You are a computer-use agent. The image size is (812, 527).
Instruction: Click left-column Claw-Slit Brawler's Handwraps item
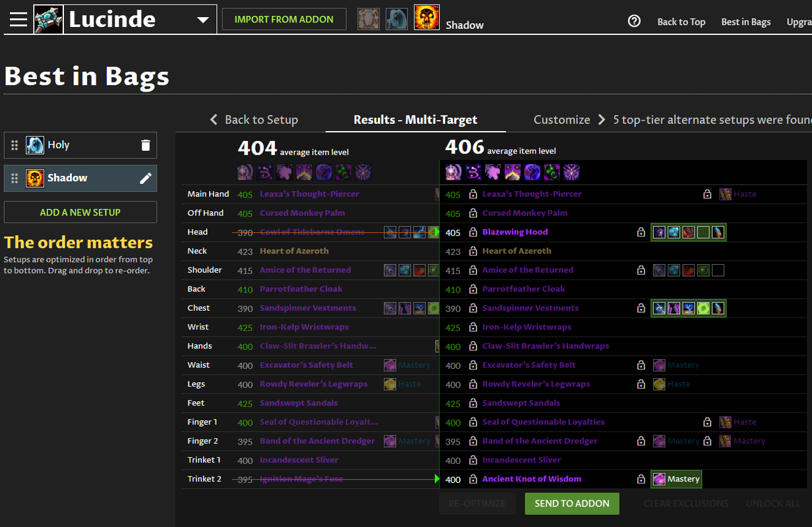[318, 346]
